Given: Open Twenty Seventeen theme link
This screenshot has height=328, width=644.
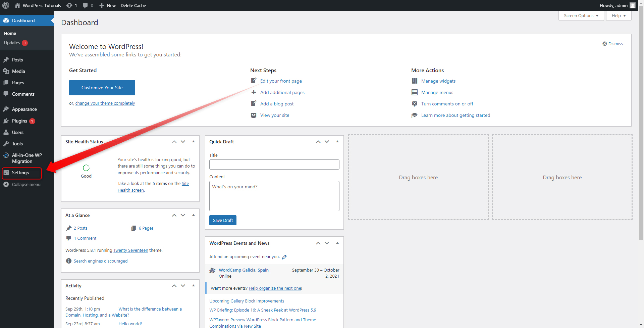Looking at the screenshot, I should click(130, 250).
